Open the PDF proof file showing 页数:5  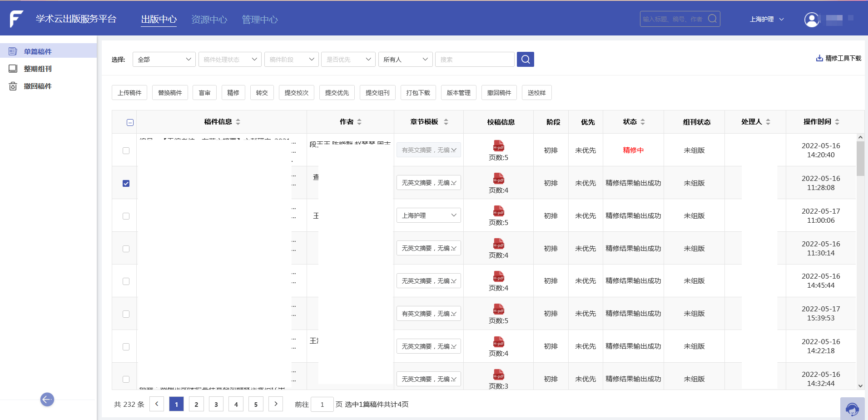click(498, 146)
